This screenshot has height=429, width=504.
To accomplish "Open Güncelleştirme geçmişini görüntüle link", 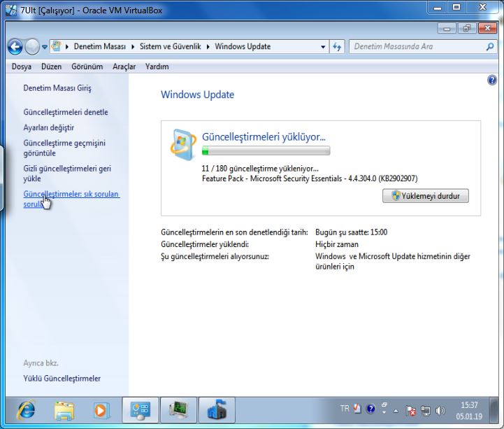I will click(x=64, y=148).
